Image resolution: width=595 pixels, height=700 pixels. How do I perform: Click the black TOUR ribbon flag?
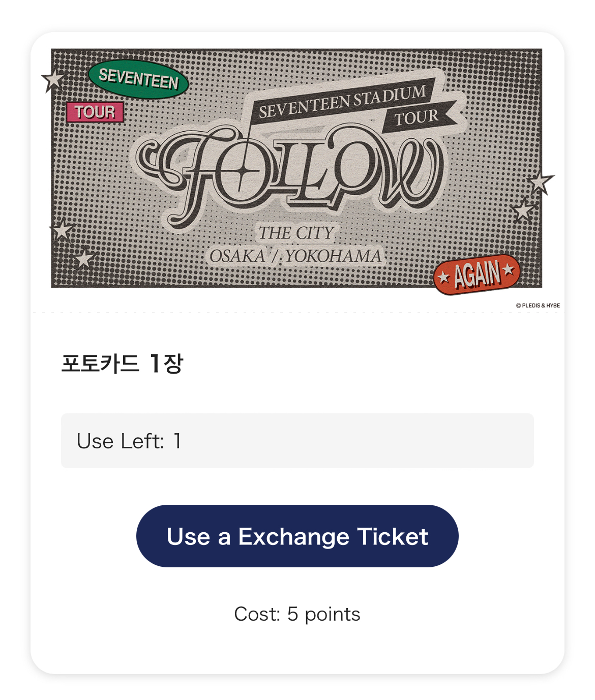tap(417, 117)
